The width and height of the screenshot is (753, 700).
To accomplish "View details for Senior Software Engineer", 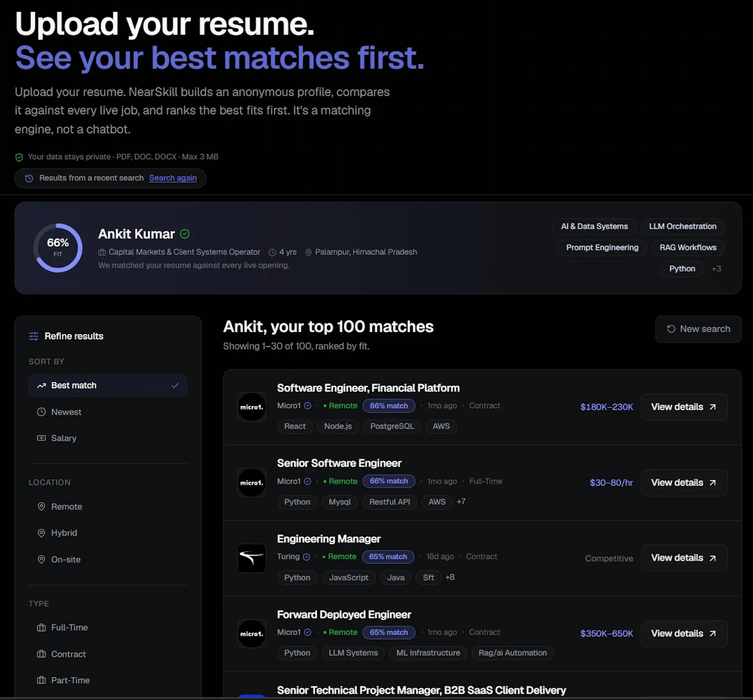I will tap(684, 483).
